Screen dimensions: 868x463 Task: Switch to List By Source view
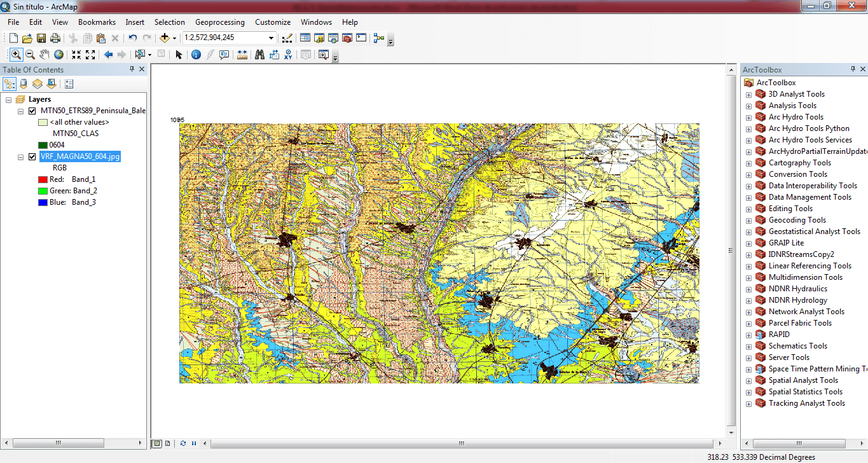[24, 83]
